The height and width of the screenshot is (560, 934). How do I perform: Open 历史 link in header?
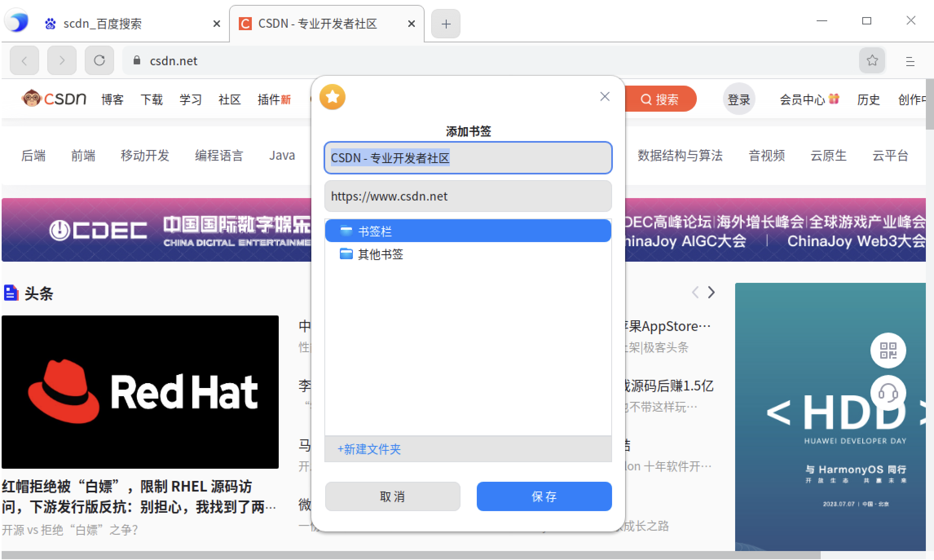(868, 99)
